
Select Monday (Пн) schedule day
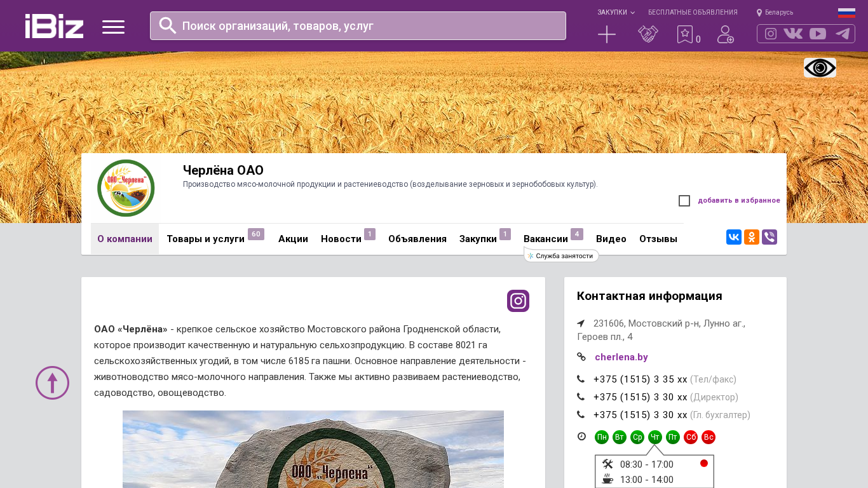tap(602, 437)
